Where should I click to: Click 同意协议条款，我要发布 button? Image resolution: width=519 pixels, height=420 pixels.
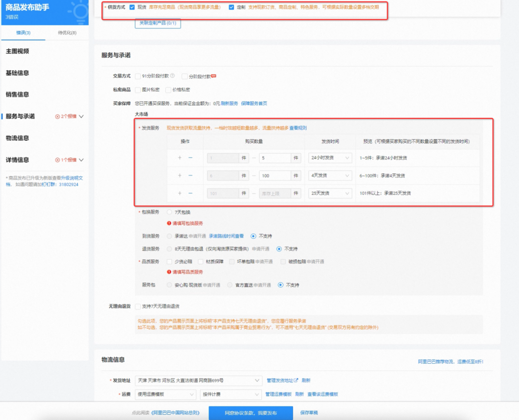(x=250, y=413)
